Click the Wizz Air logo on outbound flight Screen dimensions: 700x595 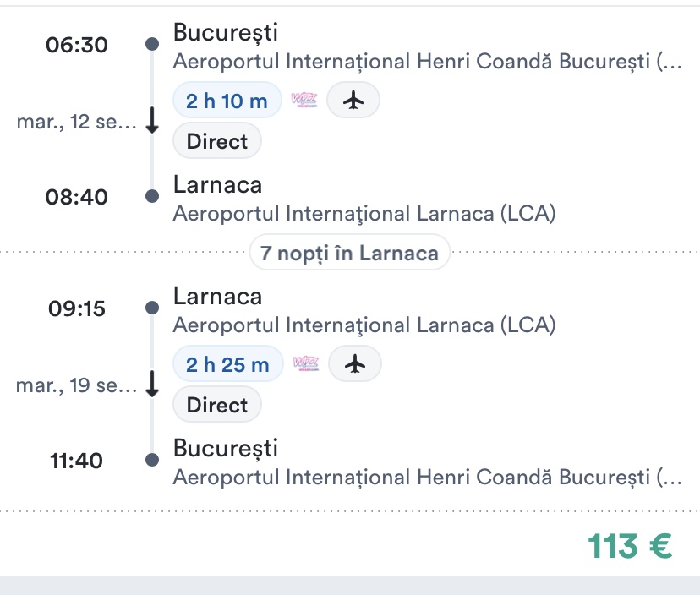(x=304, y=101)
